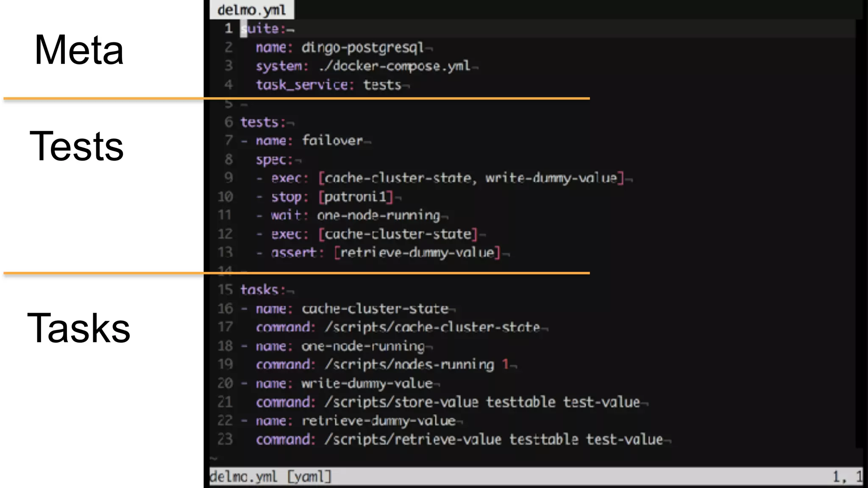Image resolution: width=868 pixels, height=488 pixels.
Task: Click '/scripts/retrieve-value testtable test-value' command
Action: point(494,439)
